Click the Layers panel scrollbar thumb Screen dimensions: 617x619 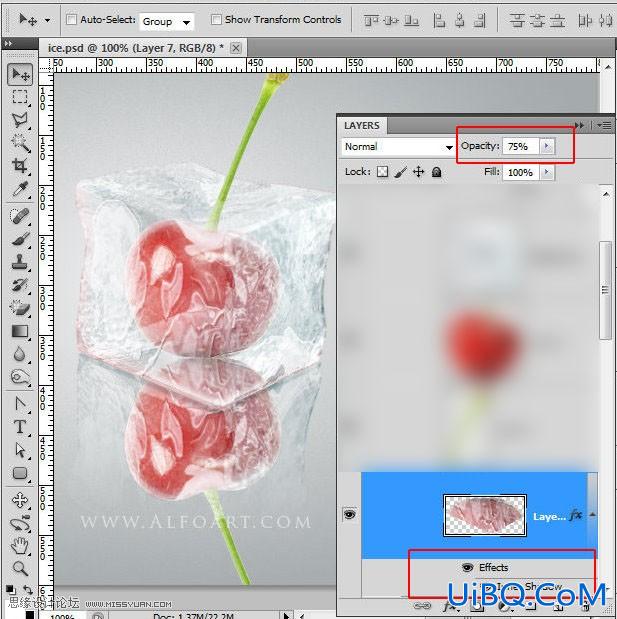605,290
